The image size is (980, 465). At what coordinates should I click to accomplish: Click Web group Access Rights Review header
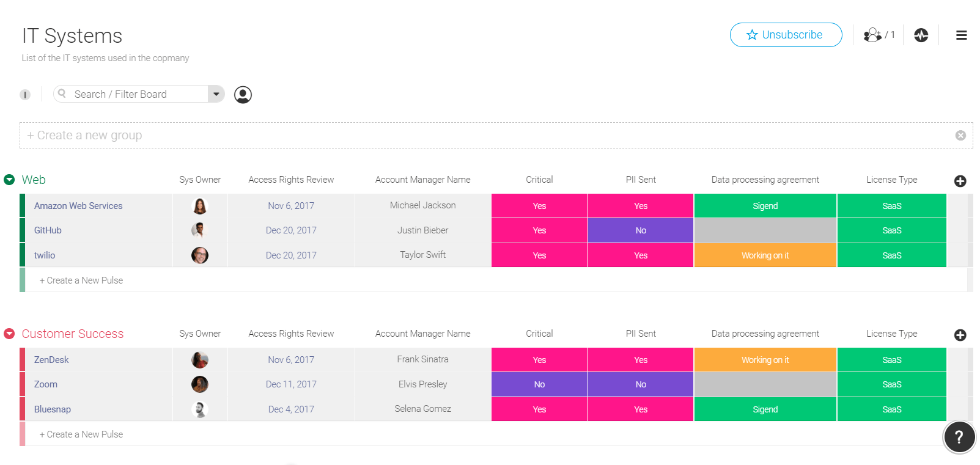click(x=291, y=180)
